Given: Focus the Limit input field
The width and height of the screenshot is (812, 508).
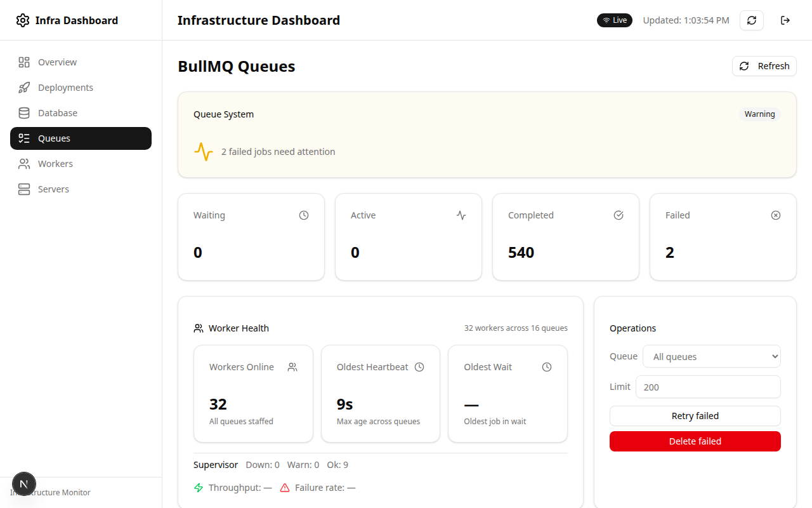Looking at the screenshot, I should (x=708, y=387).
